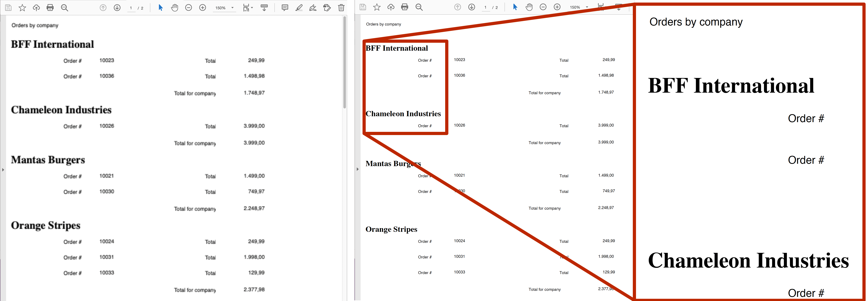
Task: Click company total 2.248,97 in left window
Action: click(254, 208)
